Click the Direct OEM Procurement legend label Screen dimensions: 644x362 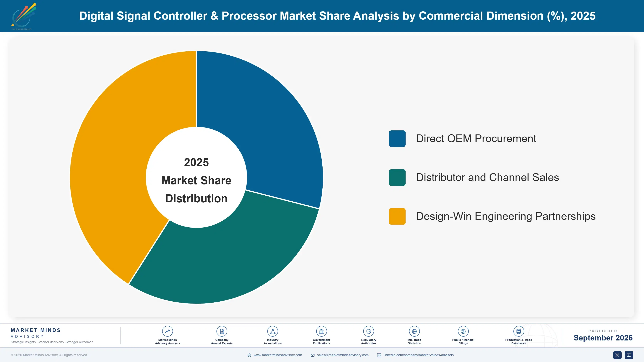[x=476, y=138]
